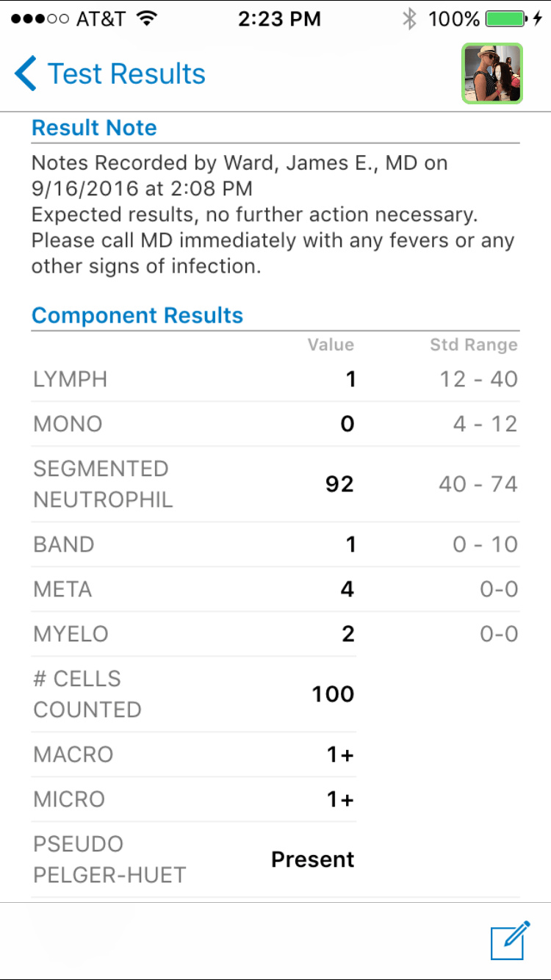Tap the 2:23 PM clock
The height and width of the screenshot is (980, 551).
click(279, 19)
